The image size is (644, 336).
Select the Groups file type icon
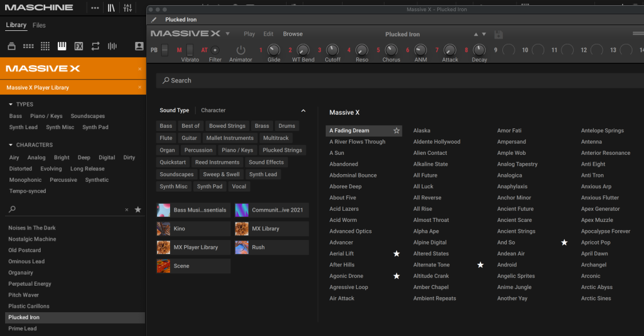coord(28,46)
